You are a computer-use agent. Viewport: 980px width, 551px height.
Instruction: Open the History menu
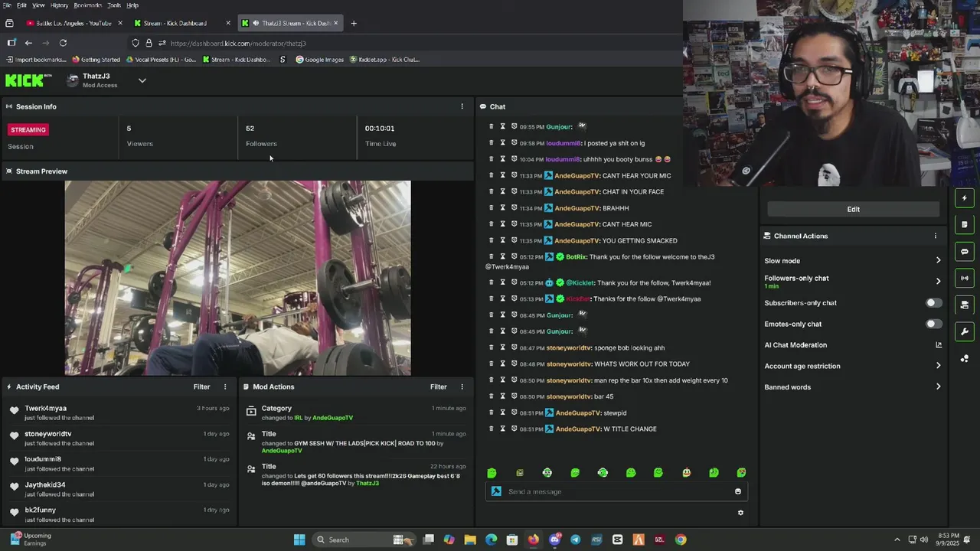59,5
